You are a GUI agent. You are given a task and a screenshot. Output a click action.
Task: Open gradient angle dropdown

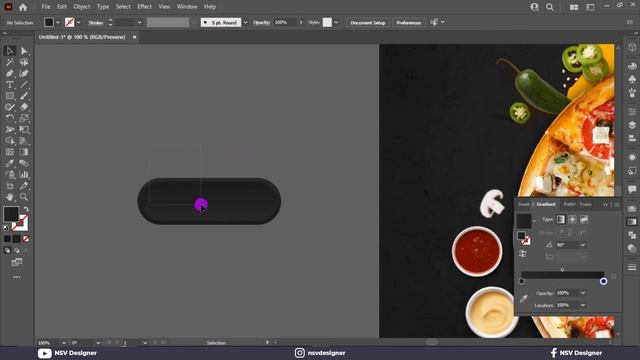(583, 245)
